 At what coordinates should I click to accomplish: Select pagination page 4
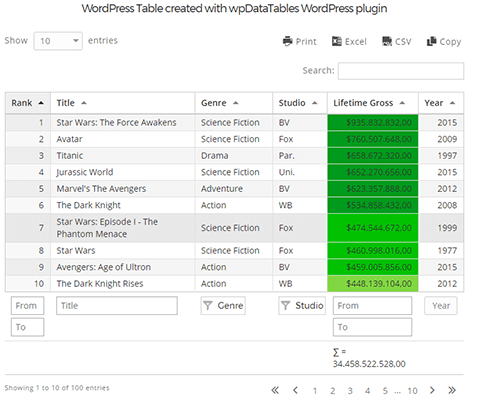pos(367,391)
